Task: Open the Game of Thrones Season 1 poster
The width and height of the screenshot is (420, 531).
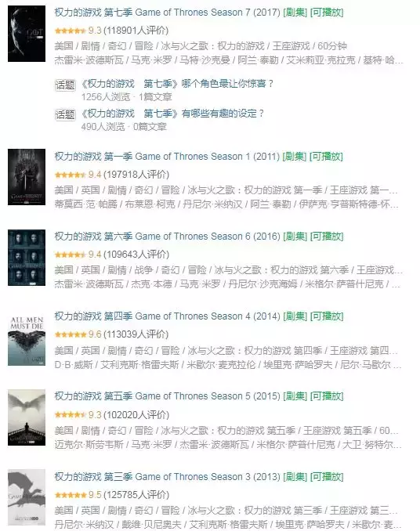Action: [27, 177]
